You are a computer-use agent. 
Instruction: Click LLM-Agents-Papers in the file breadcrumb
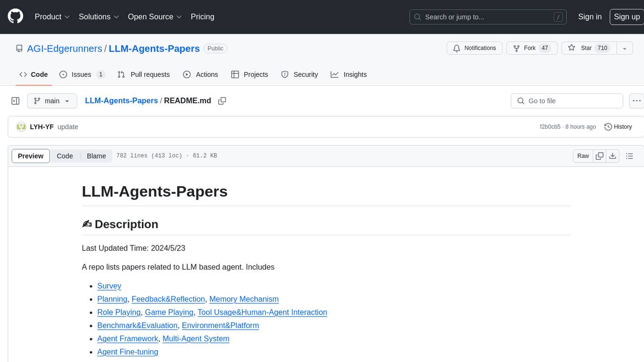tap(121, 101)
